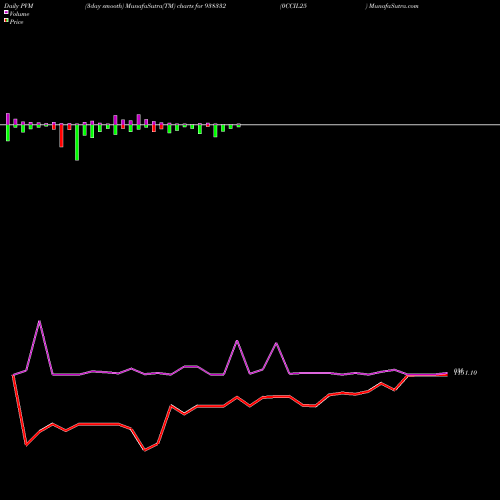Image resolution: width=500 pixels, height=500 pixels.
Task: Click the highest peak of the magenta volume line
Action: coord(40,322)
